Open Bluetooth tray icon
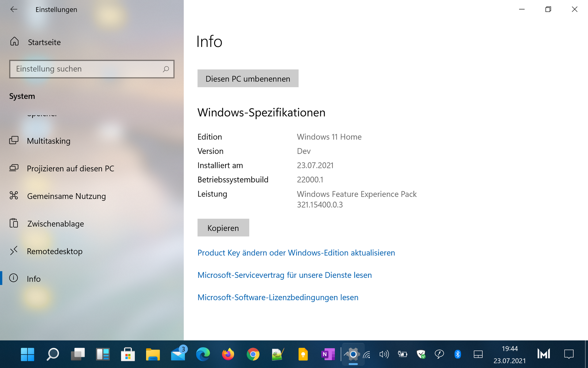Viewport: 588px width, 368px height. pyautogui.click(x=458, y=355)
